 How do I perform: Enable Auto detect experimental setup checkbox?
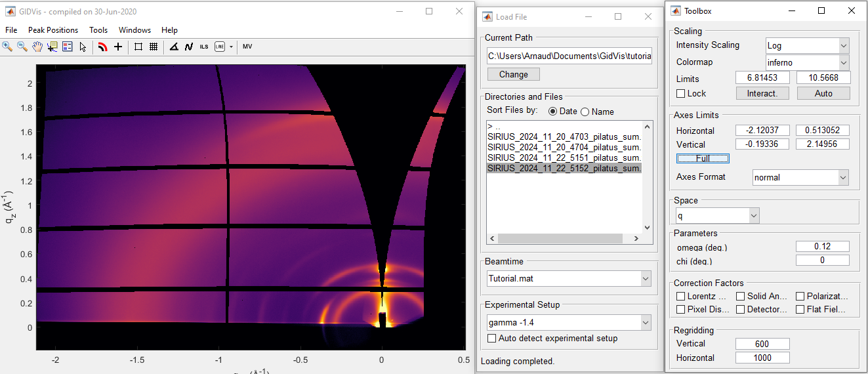click(492, 339)
